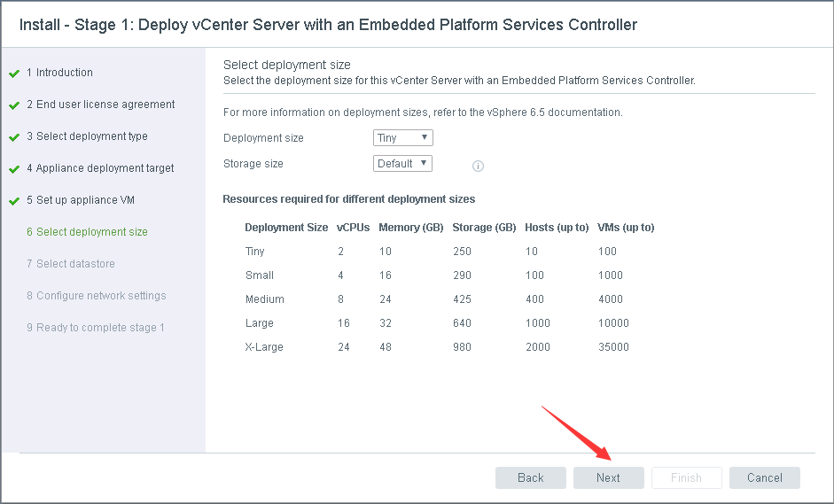Click the Hosts (up to) column header
Screen dimensions: 834x504
(x=557, y=228)
